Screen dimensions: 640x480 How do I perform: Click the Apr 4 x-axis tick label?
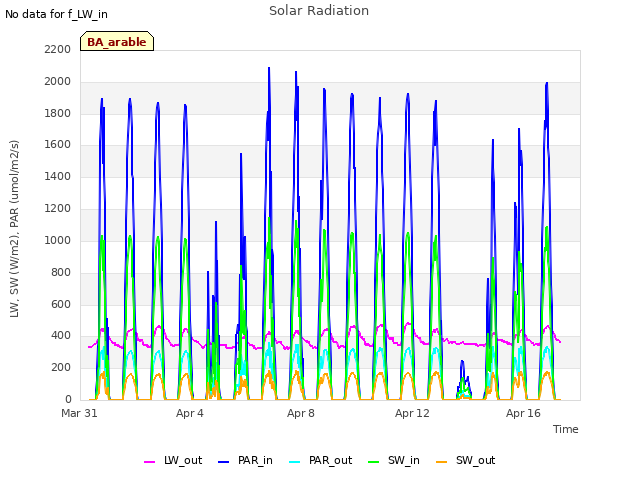[x=190, y=413]
